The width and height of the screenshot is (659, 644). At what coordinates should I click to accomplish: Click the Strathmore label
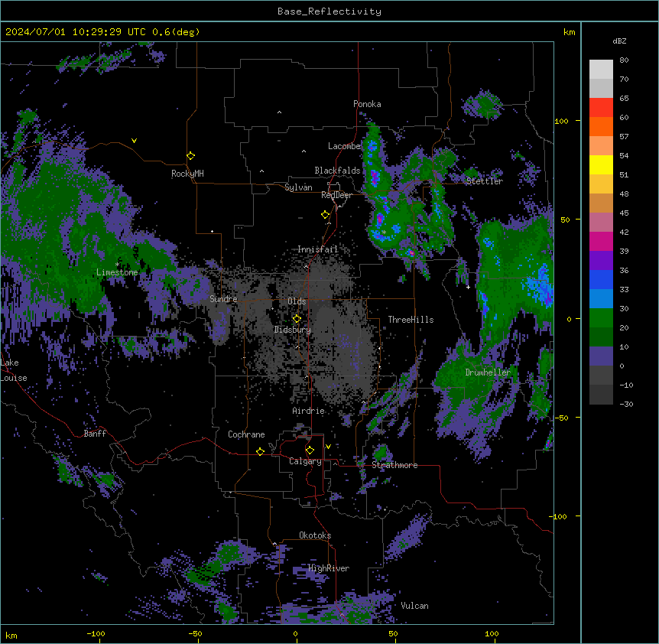point(394,465)
